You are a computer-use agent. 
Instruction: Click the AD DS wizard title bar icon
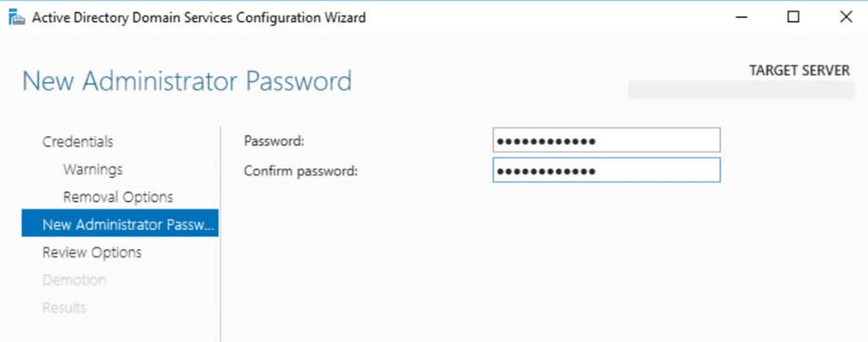click(16, 18)
